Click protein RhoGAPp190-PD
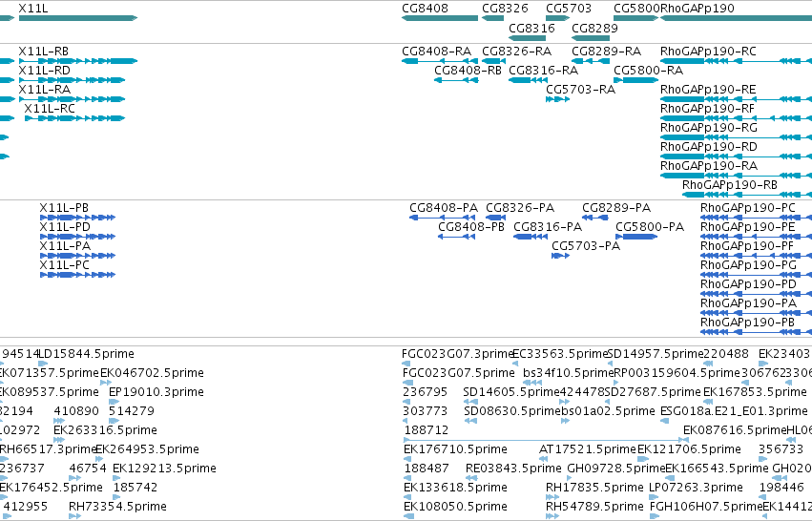Image resolution: width=812 pixels, height=521 pixels. coord(756,294)
